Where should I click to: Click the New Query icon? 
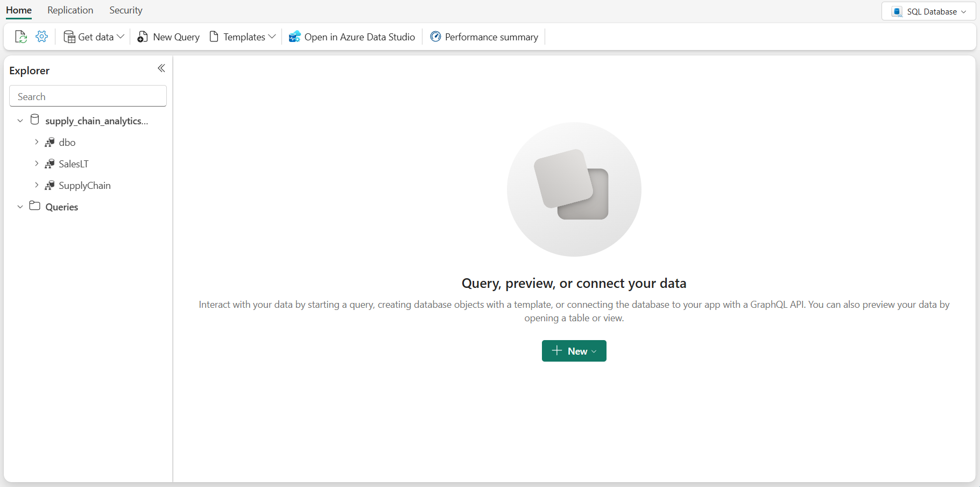(143, 37)
